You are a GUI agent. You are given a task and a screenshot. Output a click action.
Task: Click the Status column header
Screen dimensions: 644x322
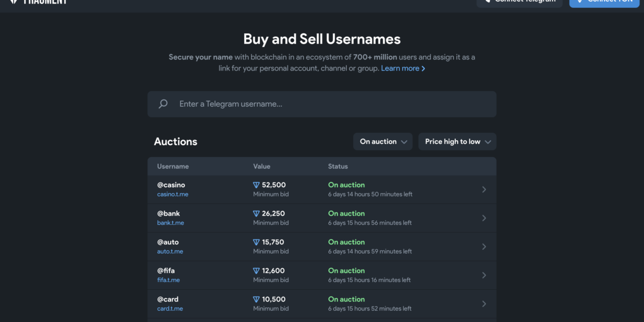coord(338,166)
